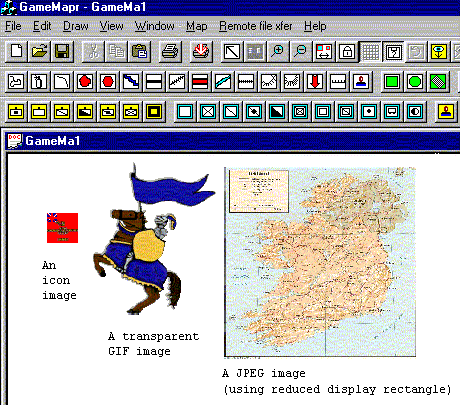
Task: Click the New document icon
Action: click(x=17, y=52)
